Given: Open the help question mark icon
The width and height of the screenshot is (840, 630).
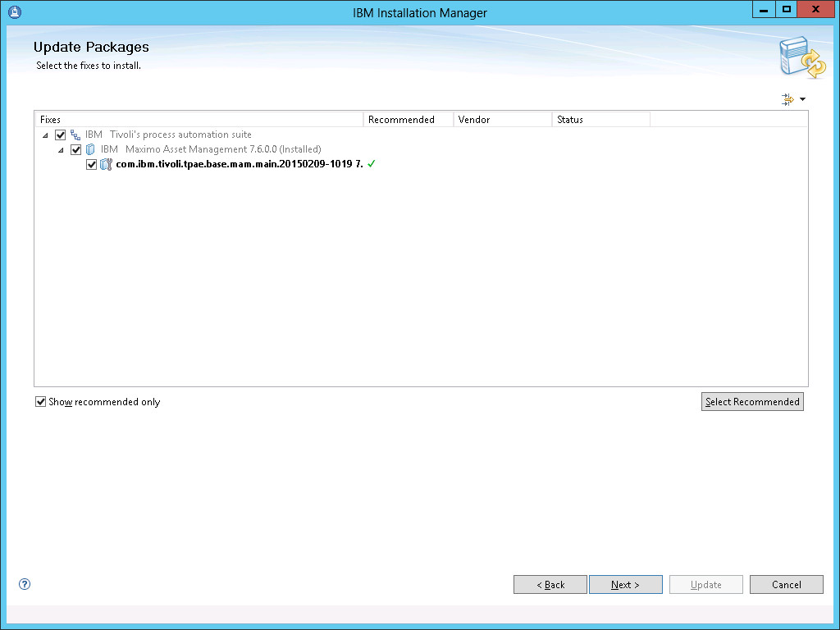Looking at the screenshot, I should pyautogui.click(x=25, y=584).
